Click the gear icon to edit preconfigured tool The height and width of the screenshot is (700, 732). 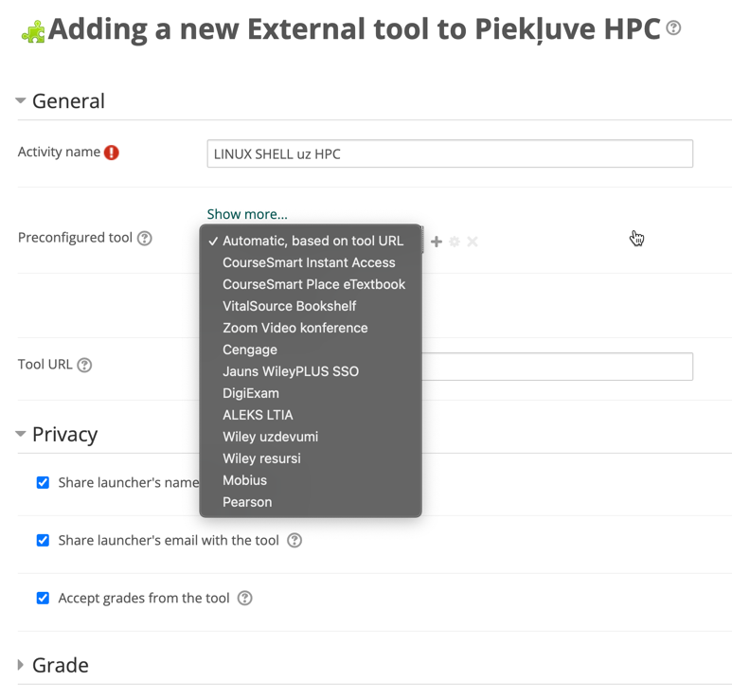click(x=455, y=242)
